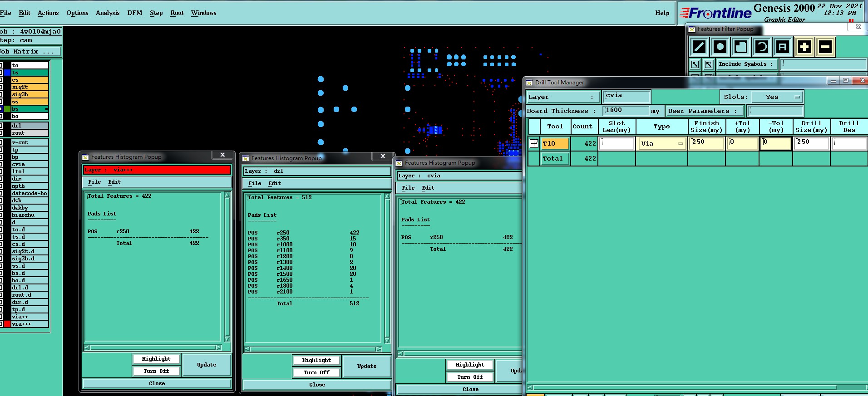
Task: Click the T10 tool cell
Action: click(x=555, y=143)
